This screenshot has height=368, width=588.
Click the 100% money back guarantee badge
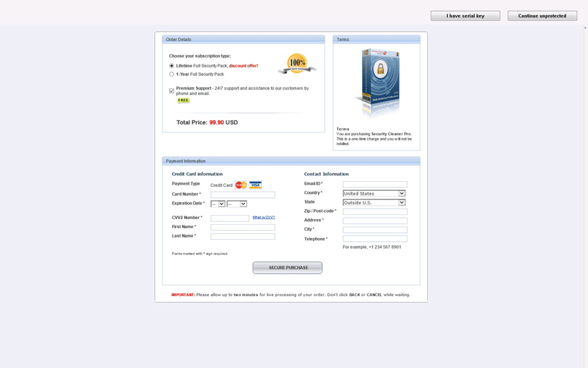[297, 64]
